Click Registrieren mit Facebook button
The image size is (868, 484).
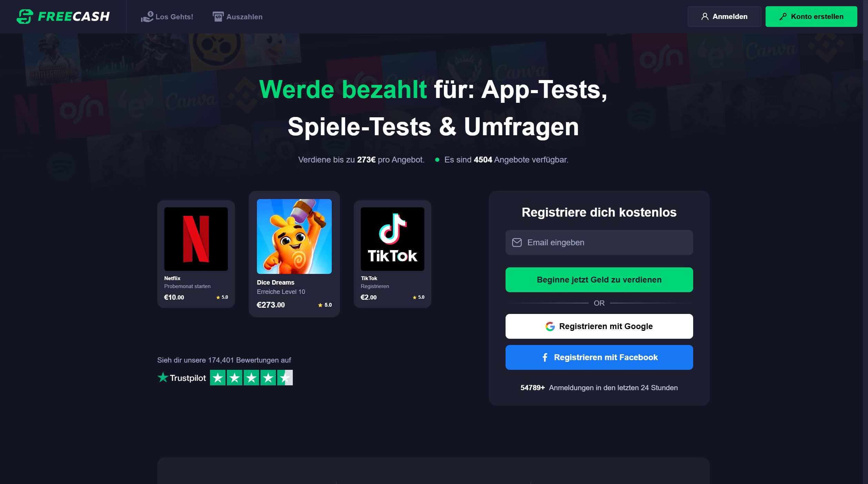pos(599,357)
